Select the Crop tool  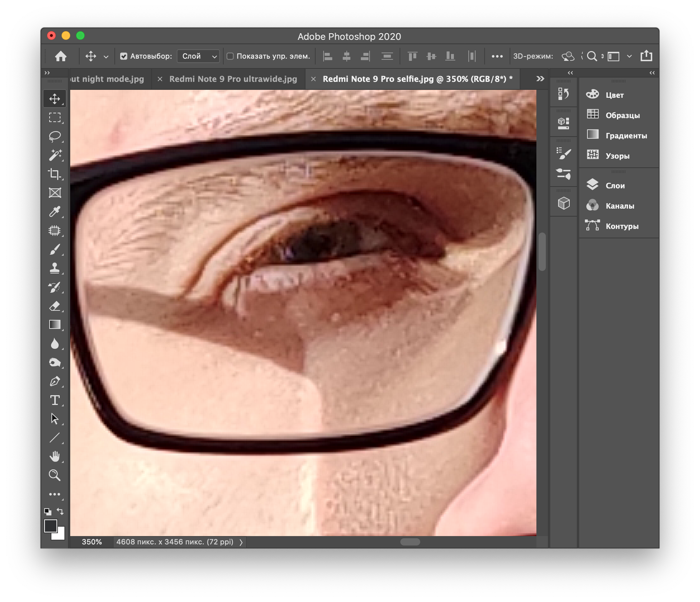coord(55,174)
